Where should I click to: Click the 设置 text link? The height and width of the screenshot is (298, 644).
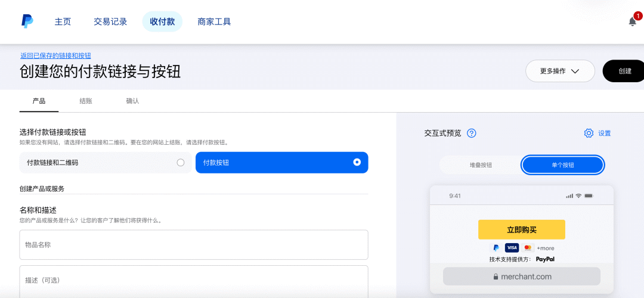[x=604, y=134]
